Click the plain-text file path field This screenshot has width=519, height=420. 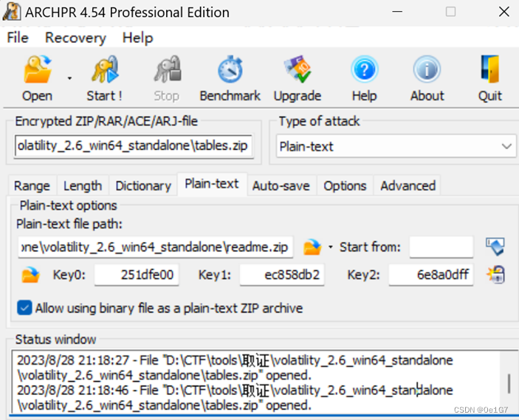click(x=156, y=247)
